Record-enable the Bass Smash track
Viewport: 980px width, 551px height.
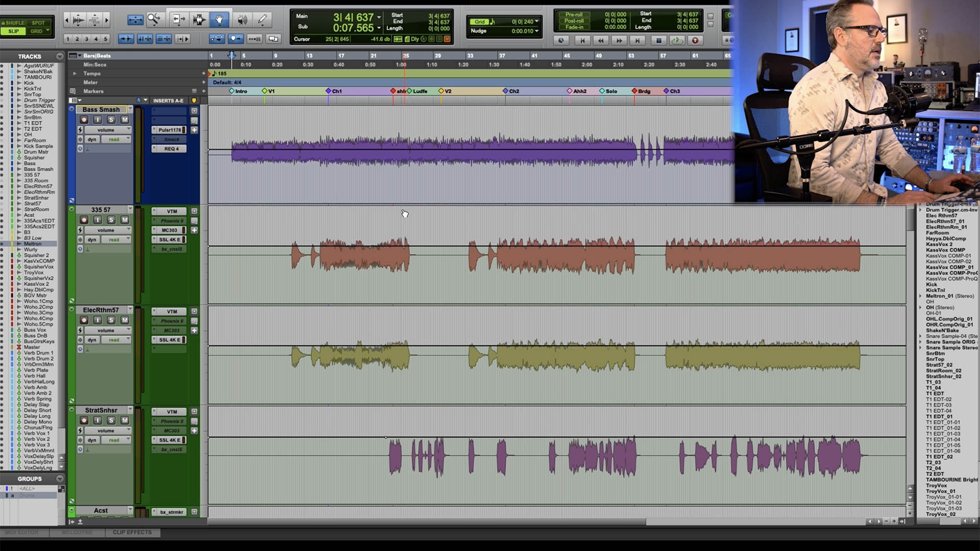(84, 119)
